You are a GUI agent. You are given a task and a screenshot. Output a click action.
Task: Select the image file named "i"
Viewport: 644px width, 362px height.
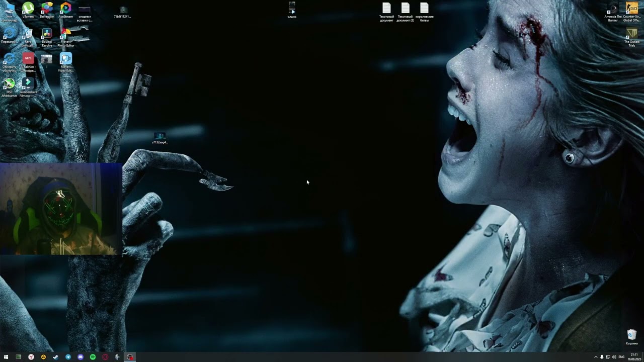coord(47,61)
